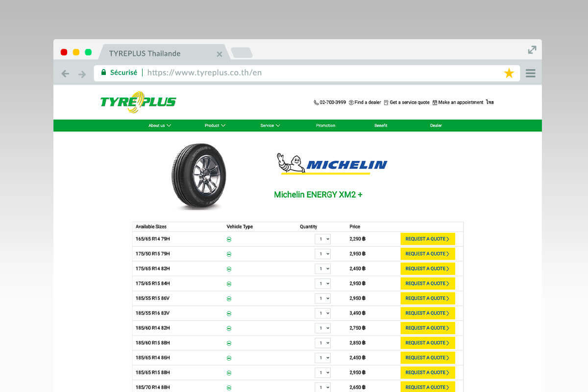Close the TYREPLUS Thailande tab
This screenshot has width=588, height=392.
pyautogui.click(x=220, y=54)
